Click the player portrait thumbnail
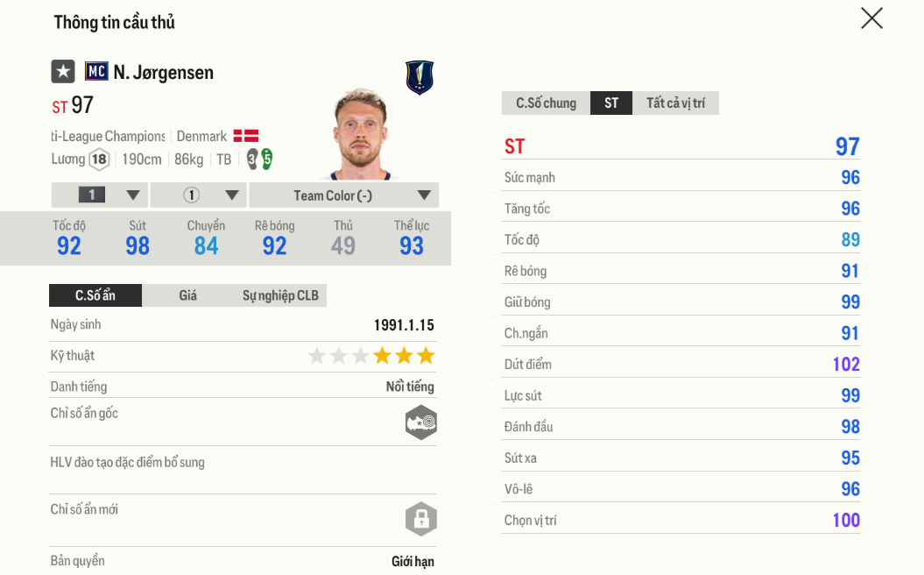This screenshot has height=575, width=924. 359,133
